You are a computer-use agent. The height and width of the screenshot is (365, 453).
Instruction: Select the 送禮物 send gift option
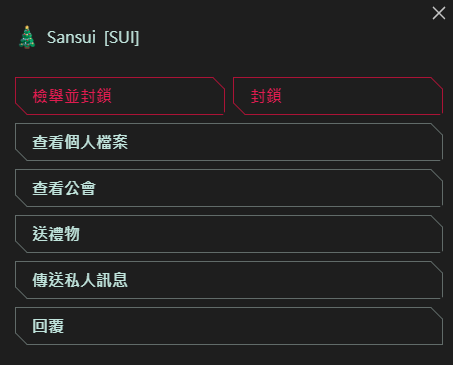[x=229, y=234]
